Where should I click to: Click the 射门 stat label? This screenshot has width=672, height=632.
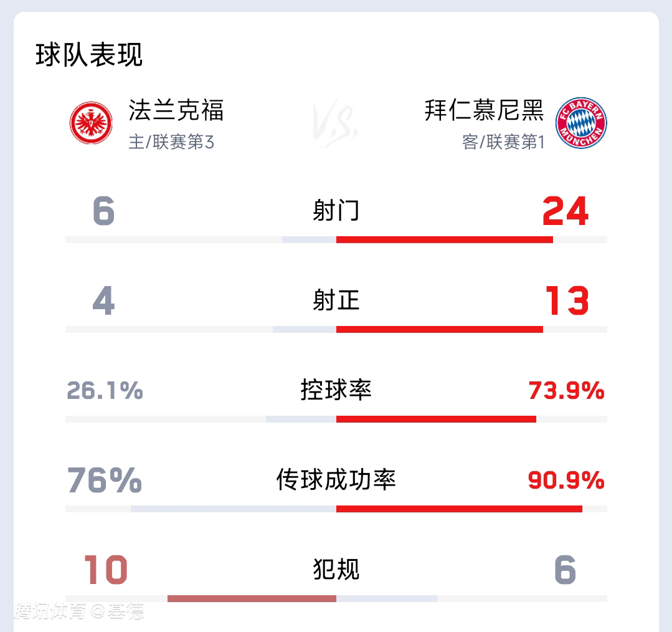(x=336, y=211)
